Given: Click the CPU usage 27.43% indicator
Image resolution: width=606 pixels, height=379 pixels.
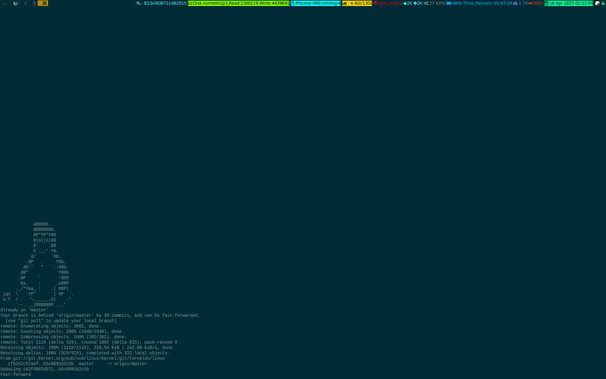Looking at the screenshot, I should point(434,3).
